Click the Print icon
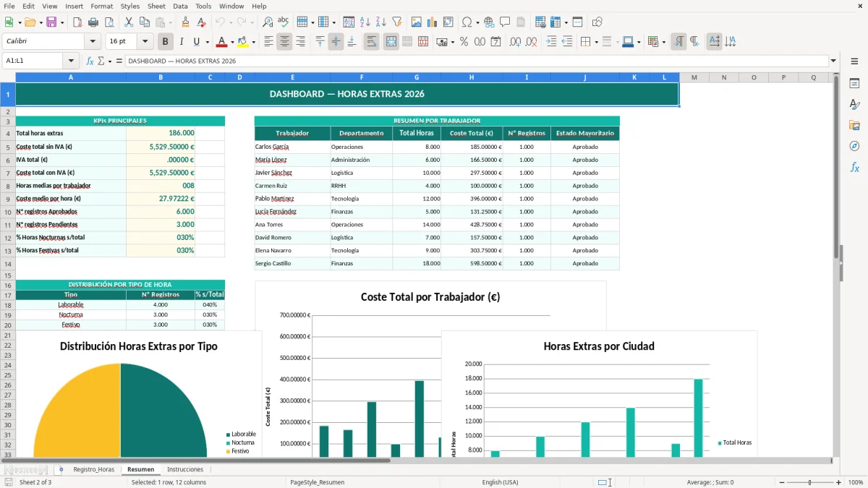This screenshot has height=488, width=868. click(x=93, y=22)
